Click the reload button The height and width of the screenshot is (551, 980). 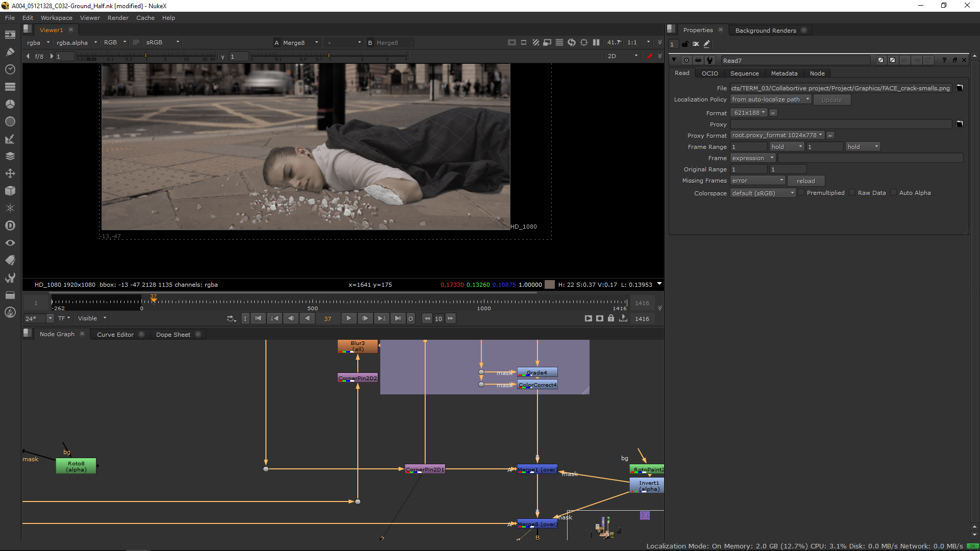[805, 181]
